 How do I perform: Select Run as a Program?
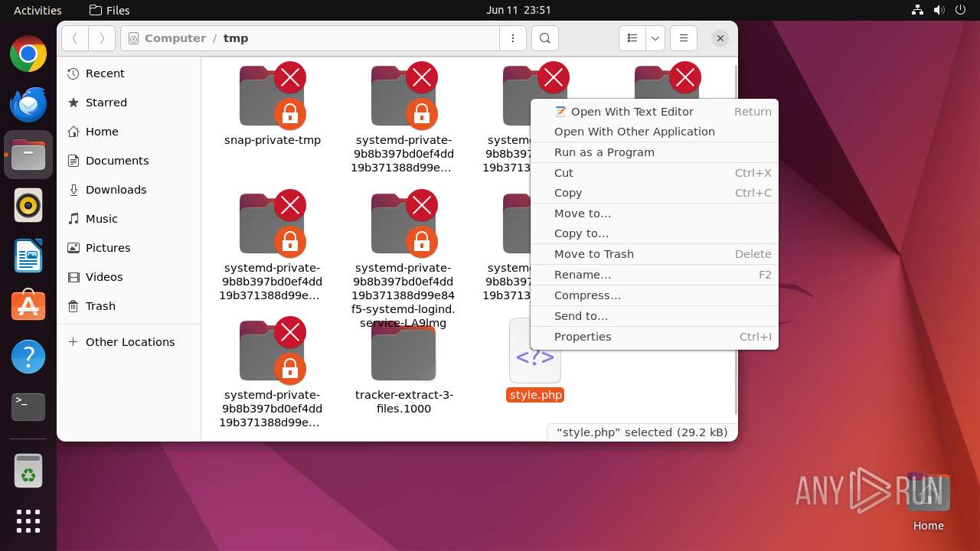click(655, 152)
